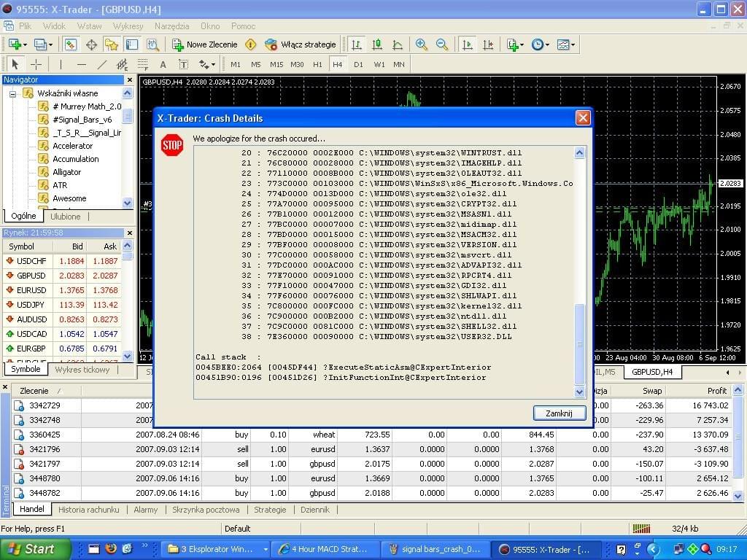Switch chart to candlestick type
The height and width of the screenshot is (560, 747).
(x=377, y=44)
